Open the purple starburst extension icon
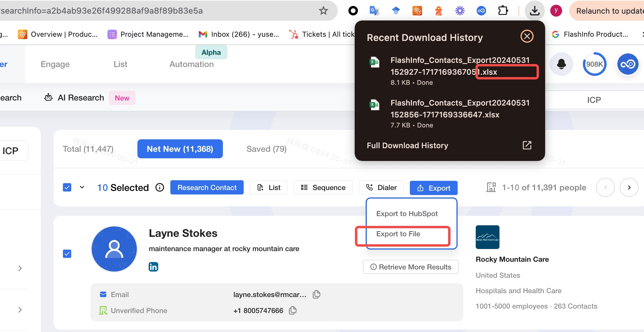 pos(460,11)
